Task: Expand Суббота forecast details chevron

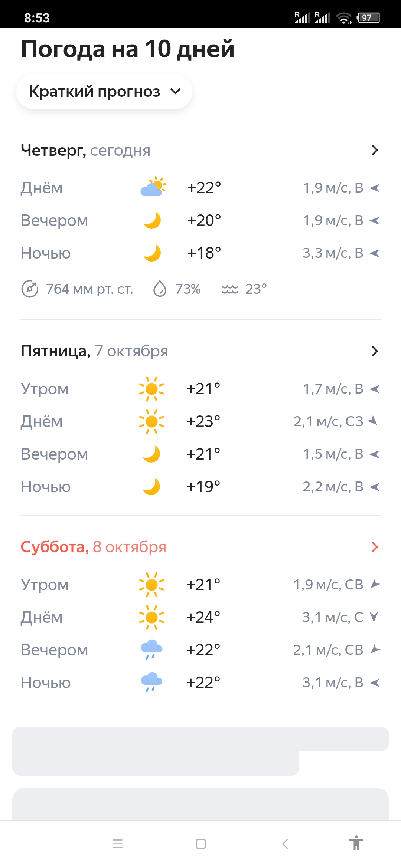Action: point(375,547)
